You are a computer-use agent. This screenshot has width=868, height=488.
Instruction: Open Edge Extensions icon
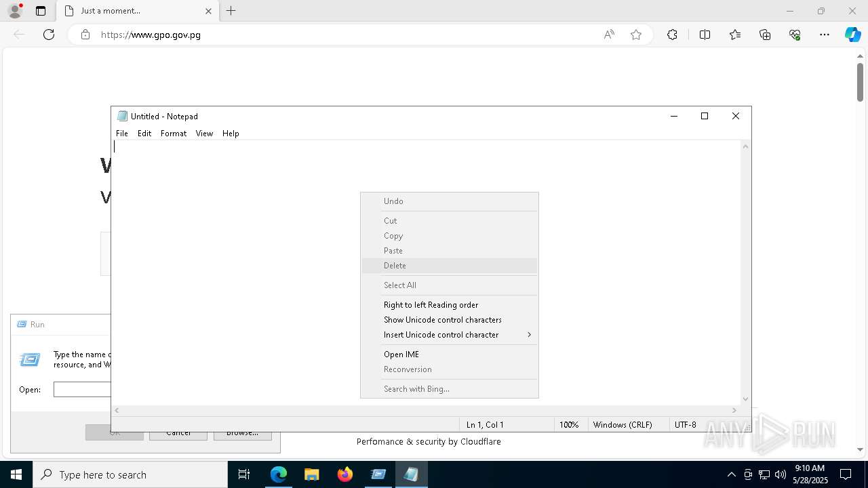point(672,35)
